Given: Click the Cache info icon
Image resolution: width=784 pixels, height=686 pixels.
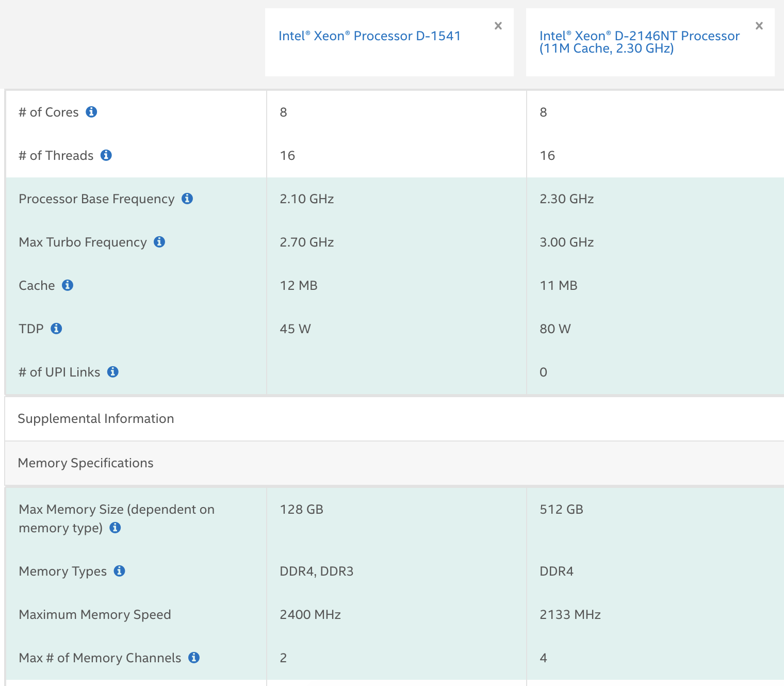Looking at the screenshot, I should [68, 285].
